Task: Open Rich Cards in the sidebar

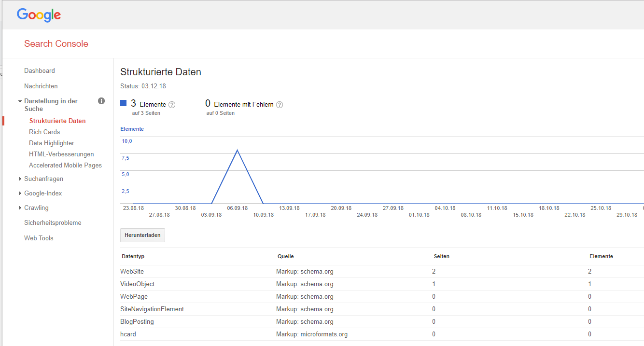Action: pyautogui.click(x=44, y=132)
